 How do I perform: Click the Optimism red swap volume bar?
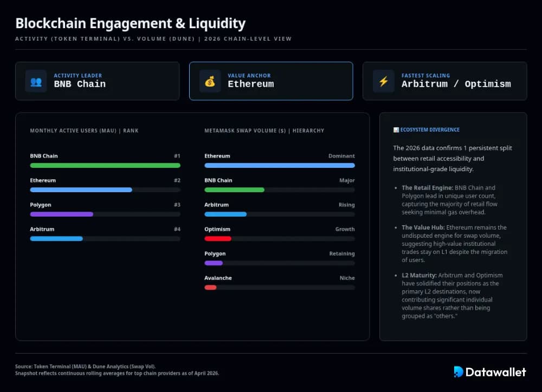[218, 239]
